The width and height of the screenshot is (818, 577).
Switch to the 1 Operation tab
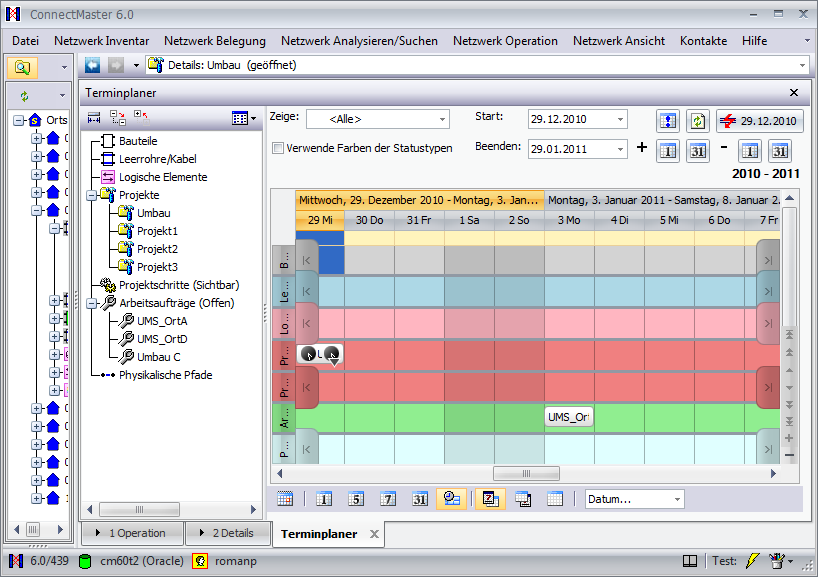pos(133,533)
